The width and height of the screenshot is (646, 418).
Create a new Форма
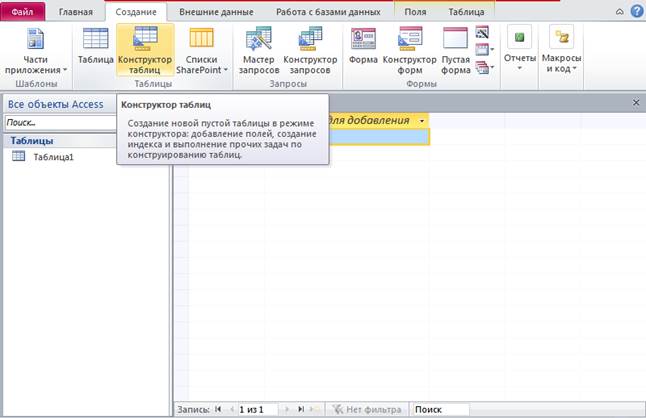[x=363, y=45]
